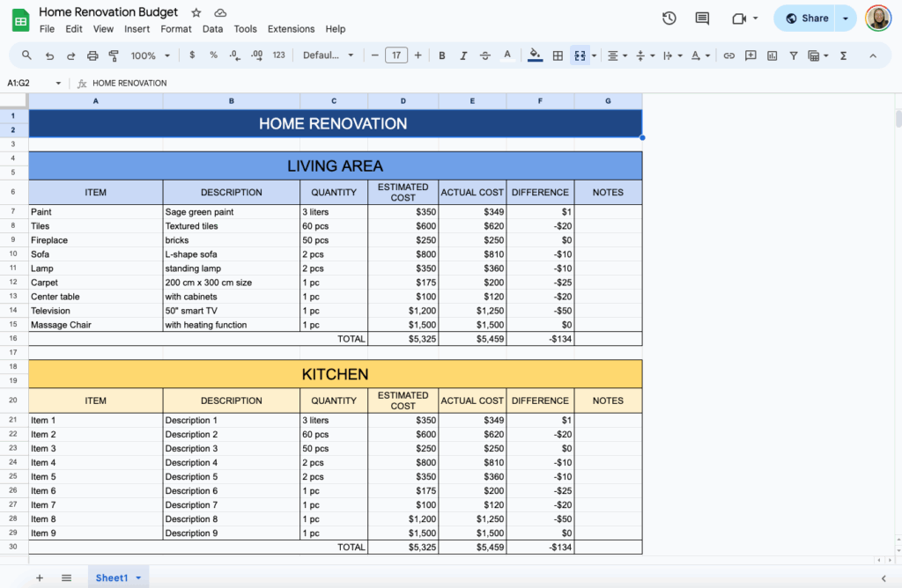This screenshot has width=902, height=588.
Task: Switch to the Sheet1 tab
Action: pos(113,577)
